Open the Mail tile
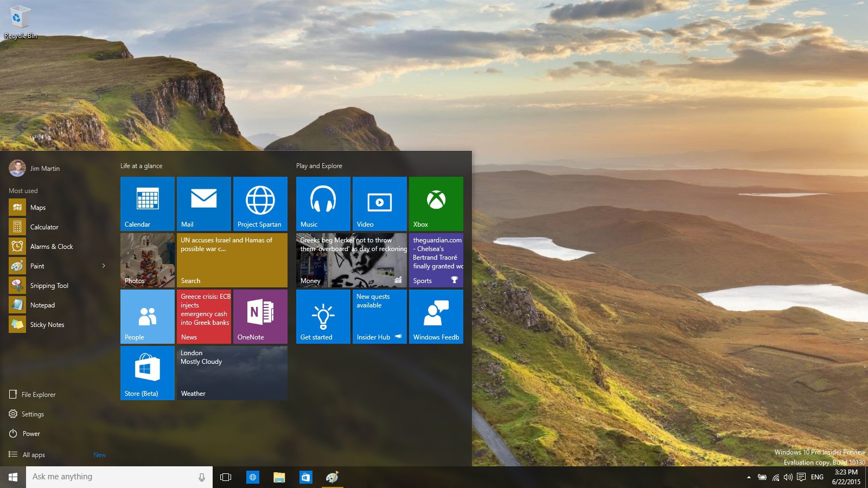The height and width of the screenshot is (488, 868). pyautogui.click(x=204, y=204)
